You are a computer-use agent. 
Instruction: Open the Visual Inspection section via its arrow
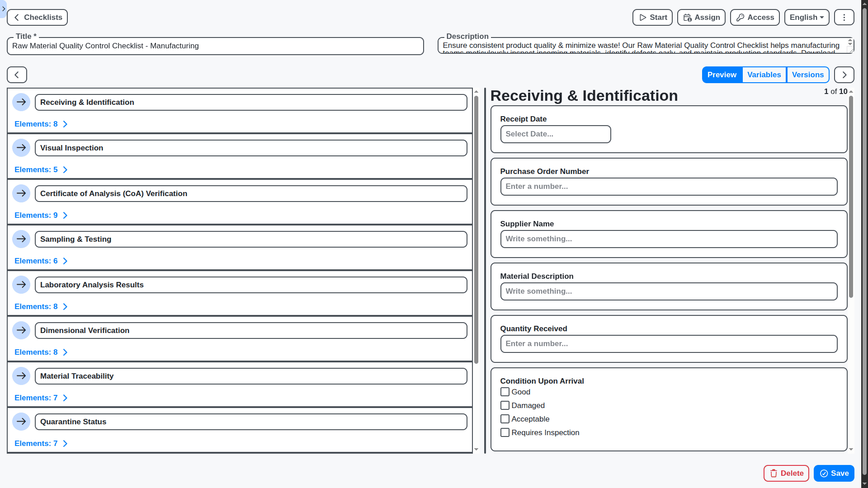coord(21,147)
